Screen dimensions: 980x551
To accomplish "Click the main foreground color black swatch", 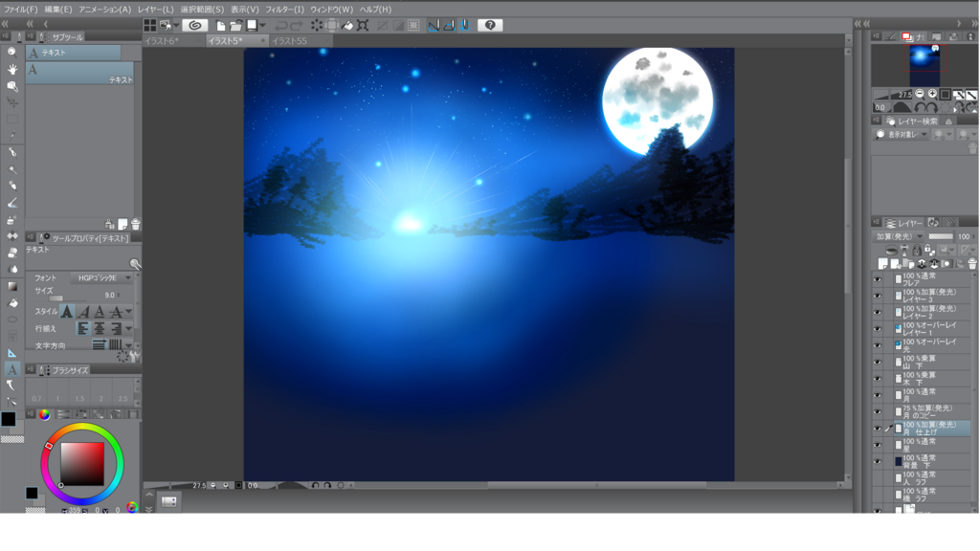I will tap(8, 419).
